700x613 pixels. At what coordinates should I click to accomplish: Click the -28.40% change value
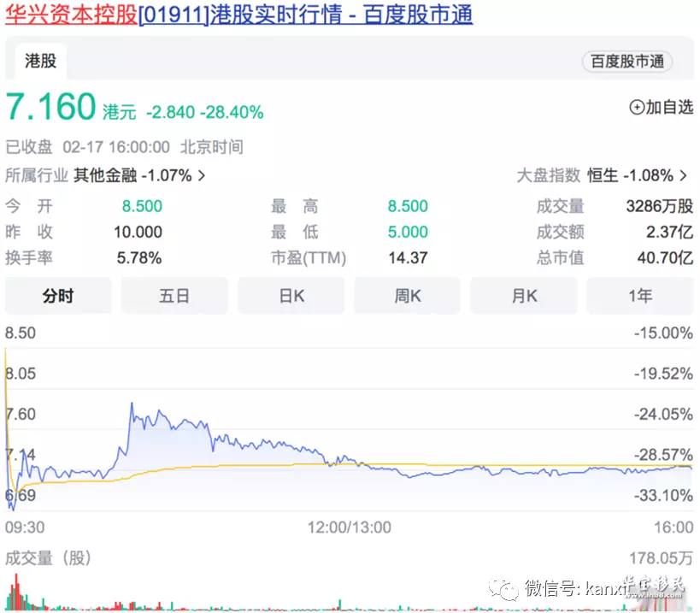(x=232, y=112)
